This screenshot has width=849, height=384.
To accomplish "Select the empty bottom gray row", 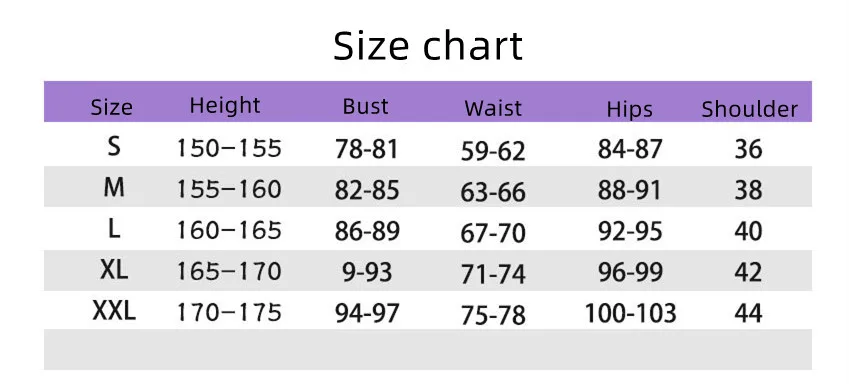I will pyautogui.click(x=428, y=349).
